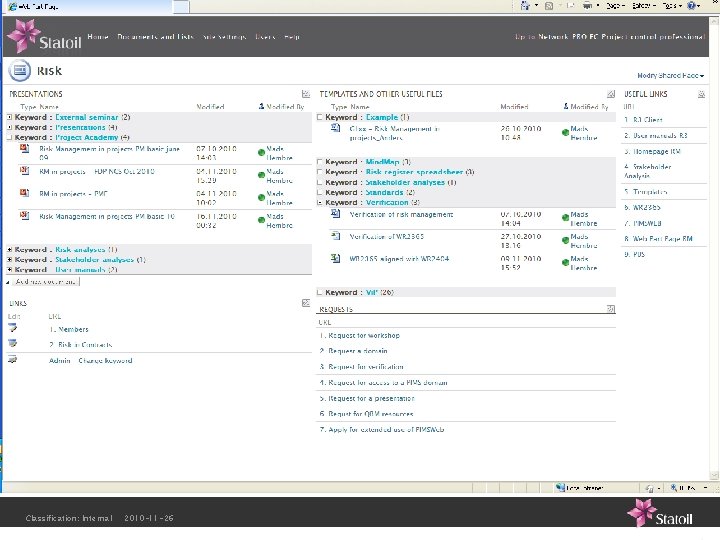Image resolution: width=720 pixels, height=540 pixels.
Task: Open edit icon of Templates web part
Action: click(x=611, y=94)
